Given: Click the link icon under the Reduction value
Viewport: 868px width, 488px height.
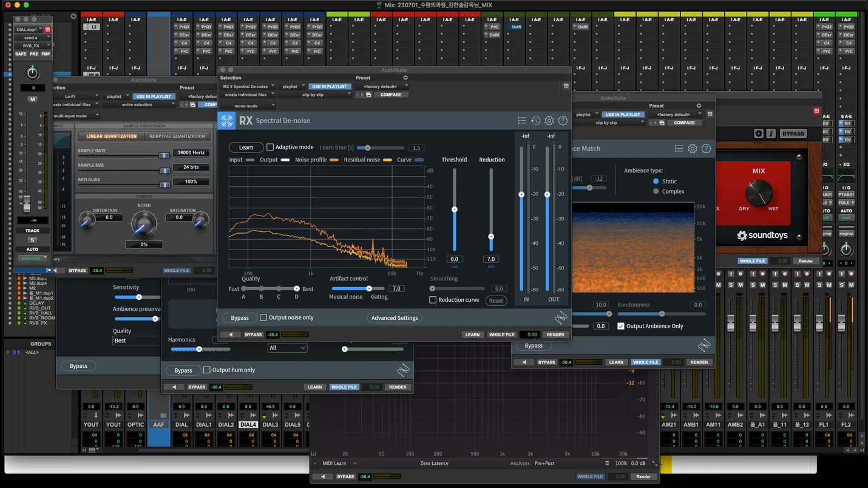Looking at the screenshot, I should [491, 266].
